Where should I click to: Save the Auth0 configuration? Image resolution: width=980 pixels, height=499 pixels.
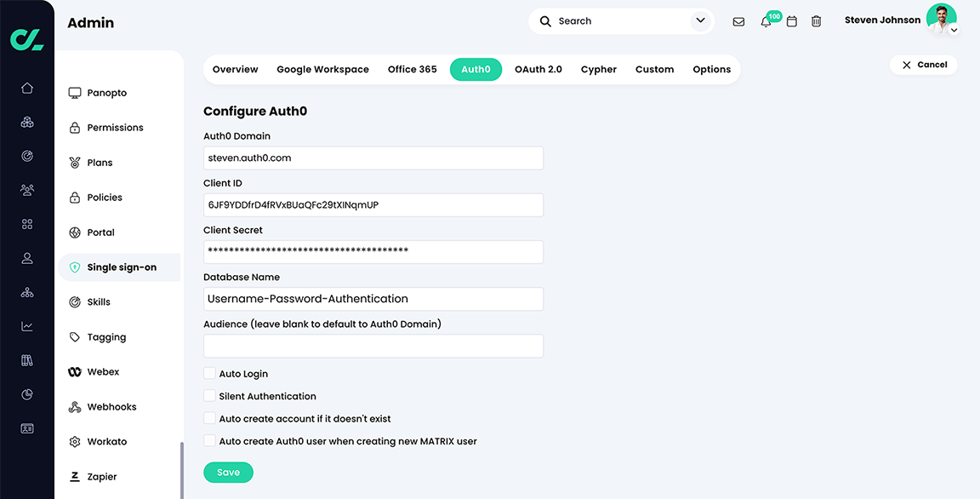(x=228, y=472)
